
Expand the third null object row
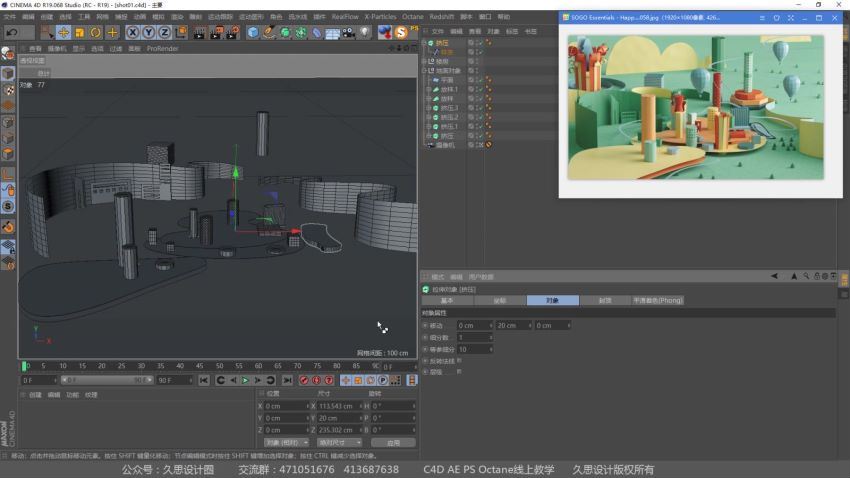pyautogui.click(x=424, y=61)
